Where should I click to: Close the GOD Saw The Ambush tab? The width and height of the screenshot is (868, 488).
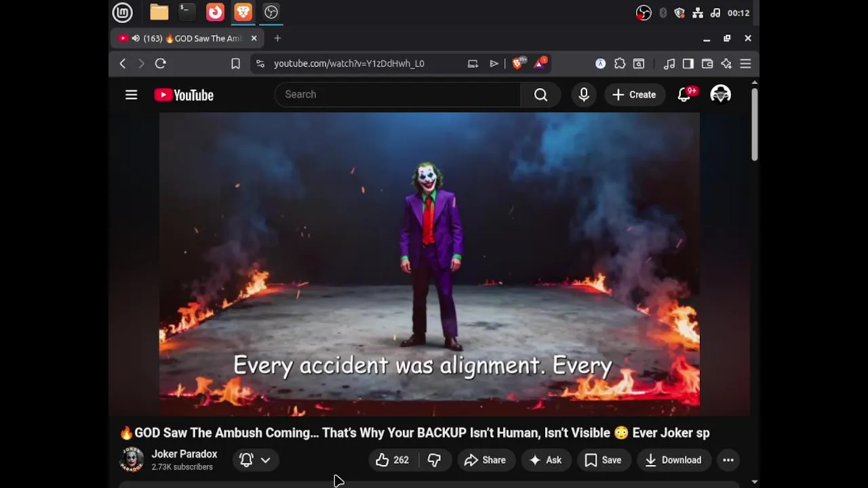click(254, 39)
